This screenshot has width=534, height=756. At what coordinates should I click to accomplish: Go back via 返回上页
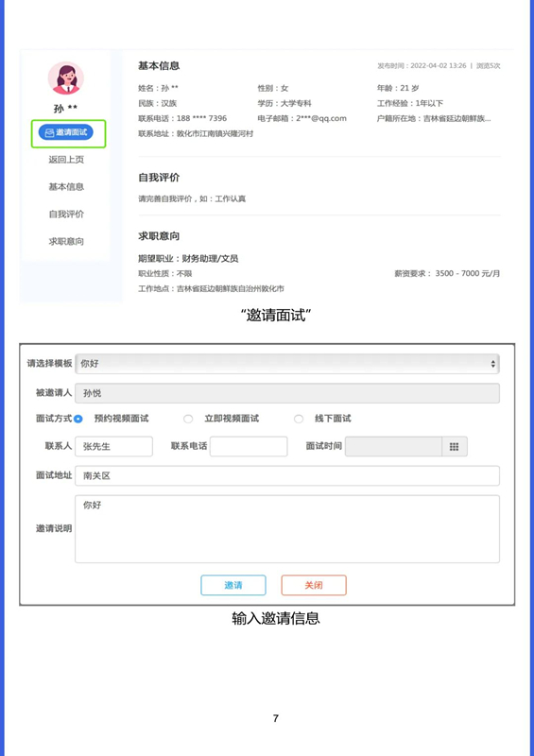pos(66,160)
